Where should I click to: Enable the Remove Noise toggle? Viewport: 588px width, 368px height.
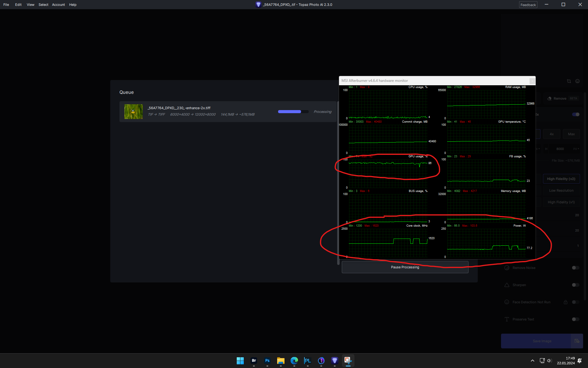(x=575, y=268)
